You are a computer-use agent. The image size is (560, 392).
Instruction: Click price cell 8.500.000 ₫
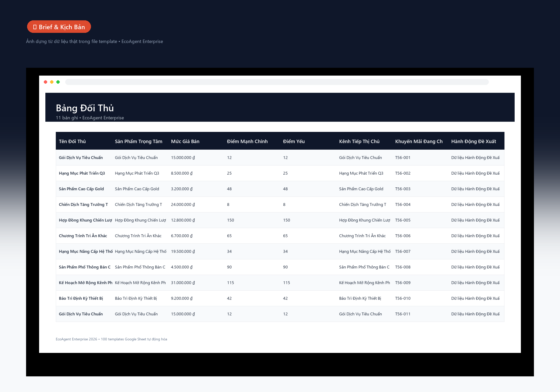coord(182,173)
